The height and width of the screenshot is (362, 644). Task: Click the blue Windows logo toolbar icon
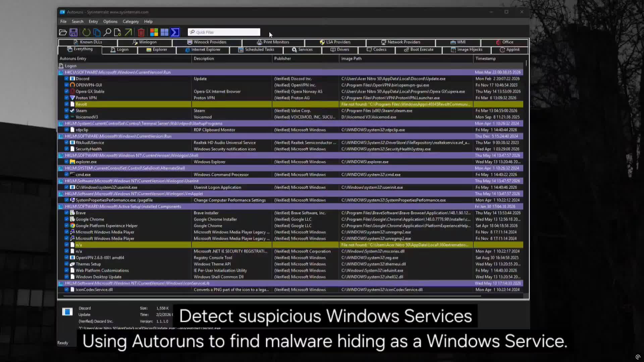click(164, 32)
